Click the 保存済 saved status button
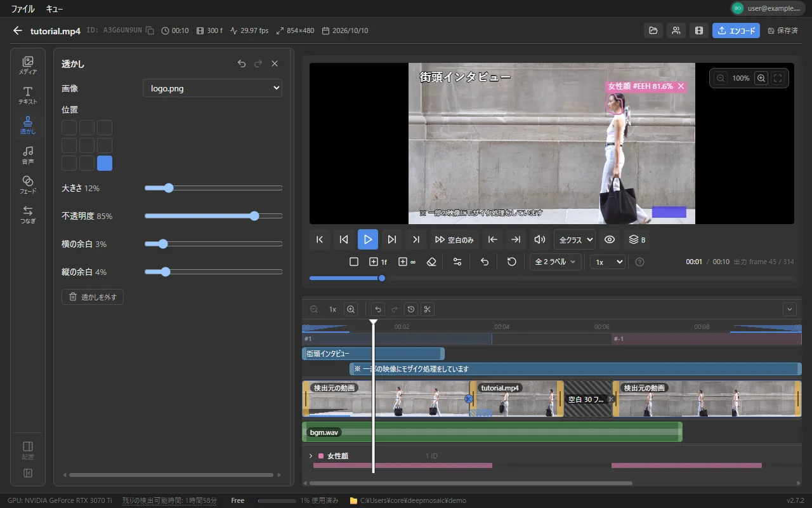Image resolution: width=812 pixels, height=508 pixels. point(783,30)
